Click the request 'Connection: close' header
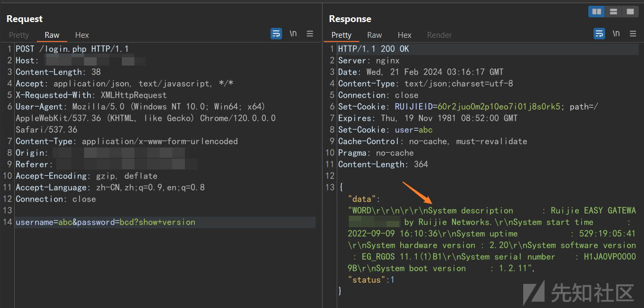The height and width of the screenshot is (308, 644). coord(56,199)
